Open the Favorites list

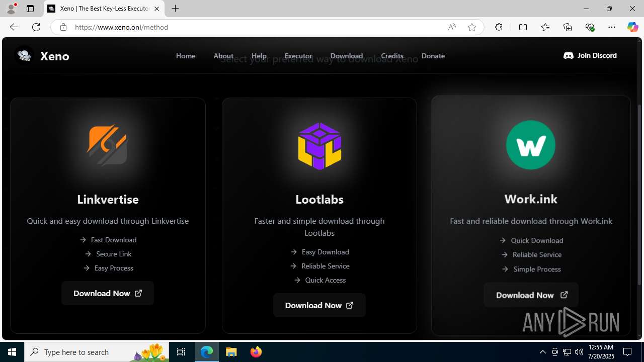point(545,27)
